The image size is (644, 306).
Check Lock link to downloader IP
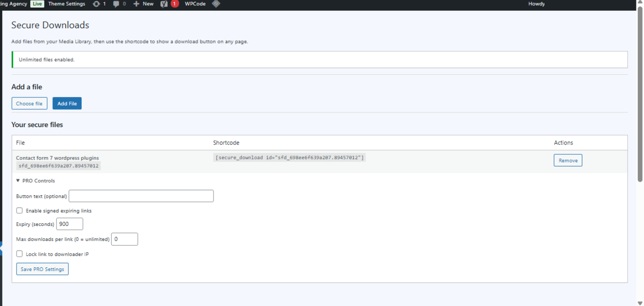pyautogui.click(x=19, y=254)
